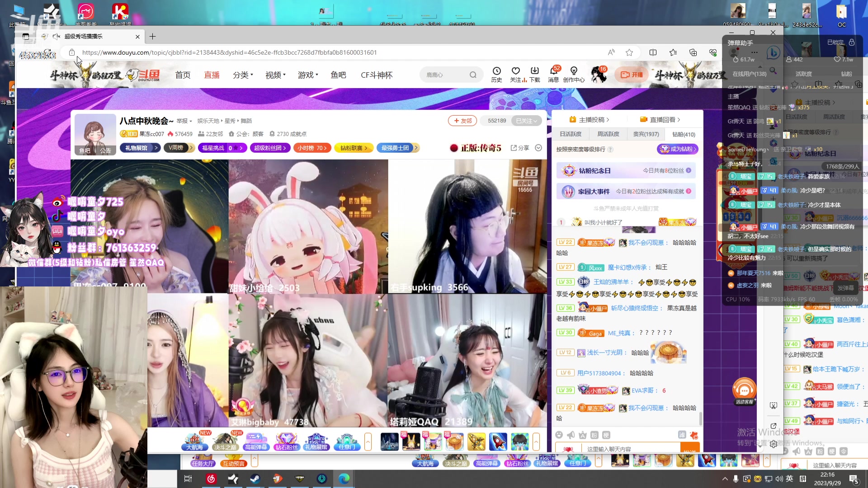868x488 pixels.
Task: Add page to favorites star icon
Action: 629,52
